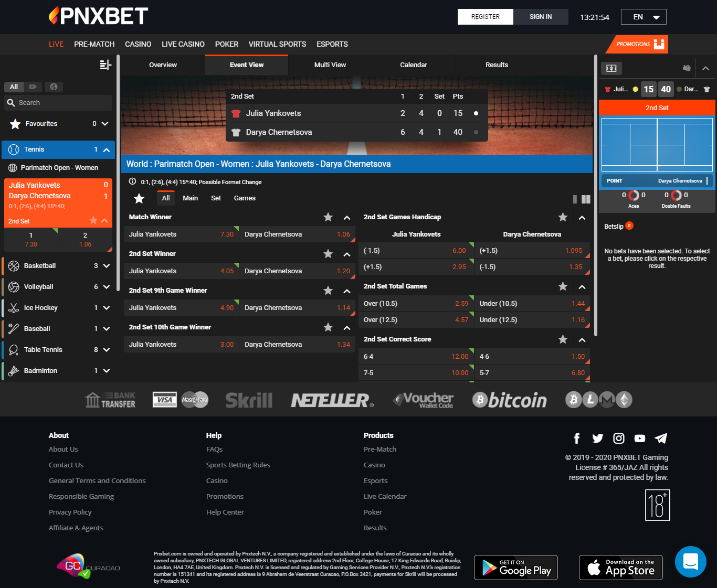Collapse the Match Winner market
The image size is (717, 588).
[x=347, y=218]
